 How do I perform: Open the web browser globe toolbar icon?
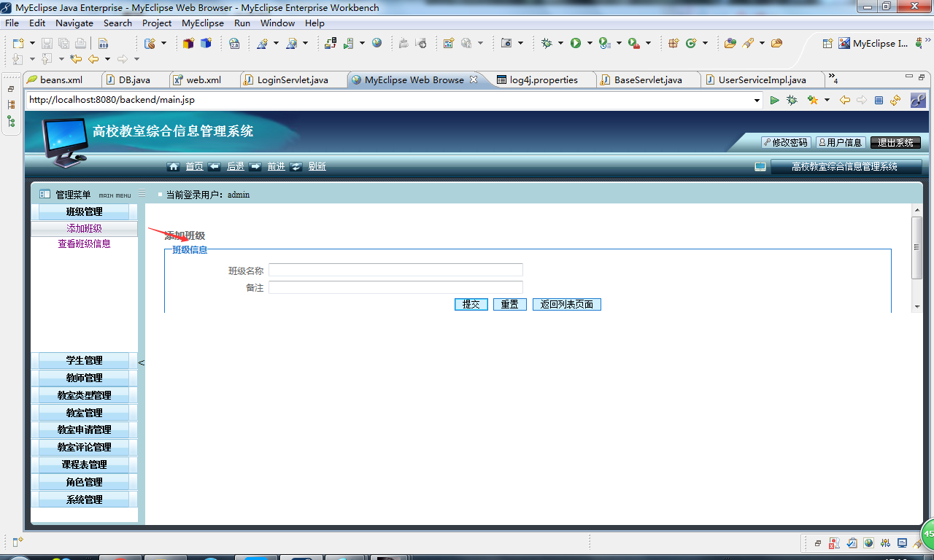377,44
